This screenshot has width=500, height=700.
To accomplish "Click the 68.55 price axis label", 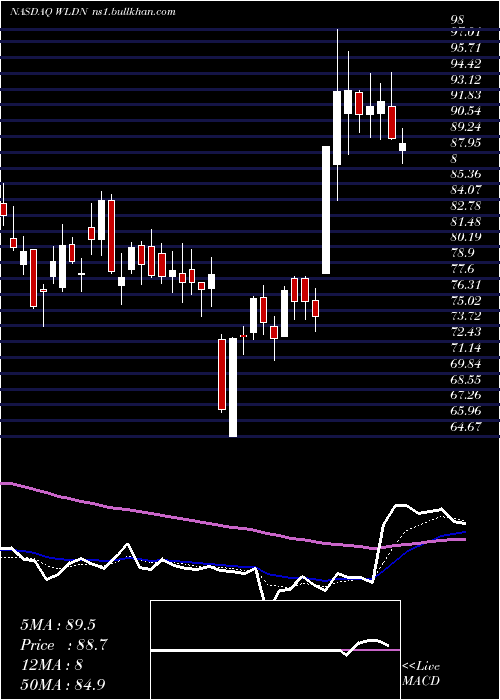I will [466, 379].
